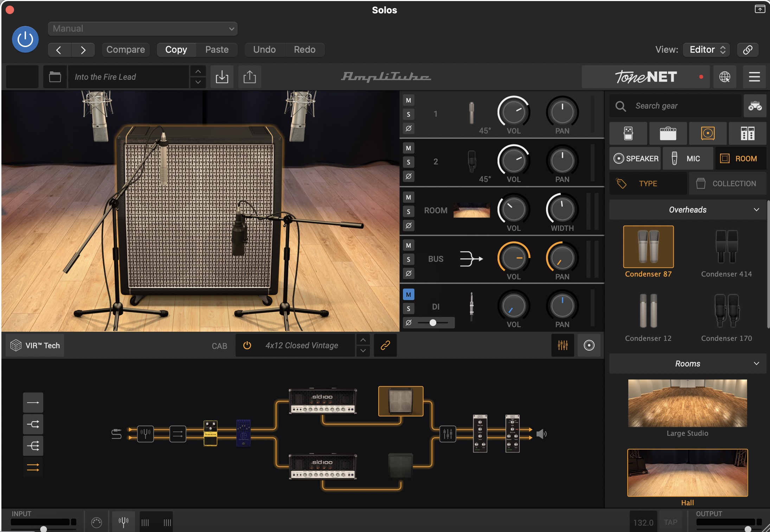Go to next plugin setting arrow
The width and height of the screenshot is (770, 532).
(83, 50)
